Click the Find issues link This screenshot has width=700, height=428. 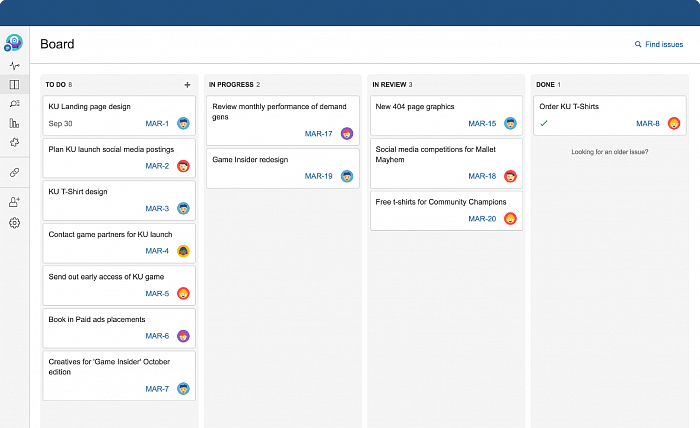[659, 45]
